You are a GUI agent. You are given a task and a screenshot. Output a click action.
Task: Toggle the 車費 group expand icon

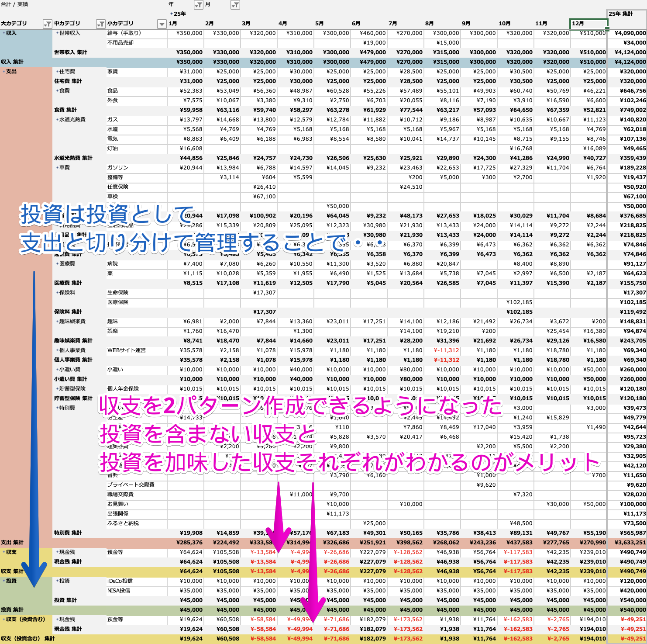57,168
